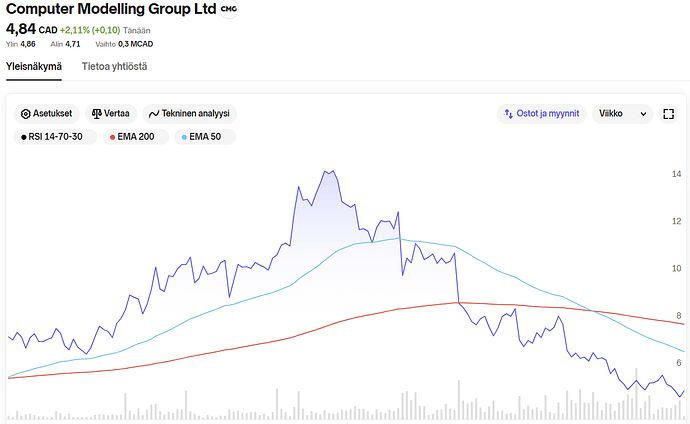
Task: Click the price peak on the chart
Action: 326,171
